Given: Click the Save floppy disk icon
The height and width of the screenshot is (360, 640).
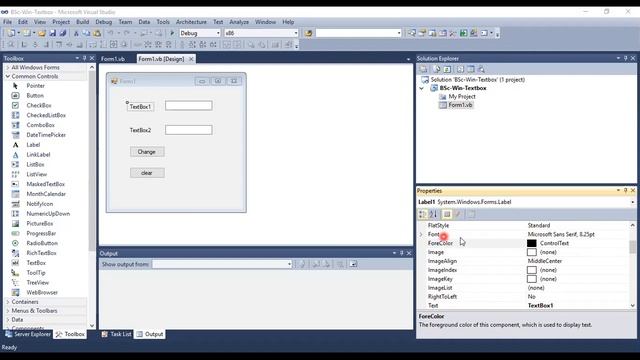Looking at the screenshot, I should pyautogui.click(x=53, y=33).
